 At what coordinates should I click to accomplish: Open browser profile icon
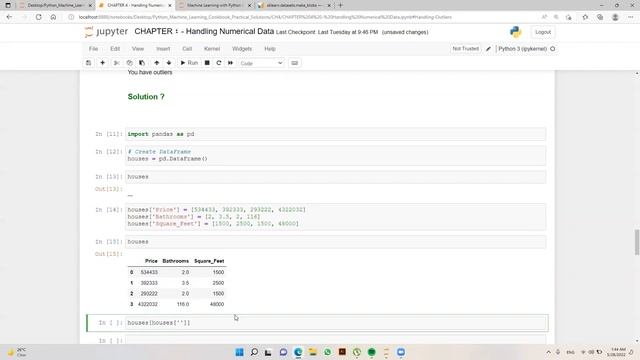point(615,17)
